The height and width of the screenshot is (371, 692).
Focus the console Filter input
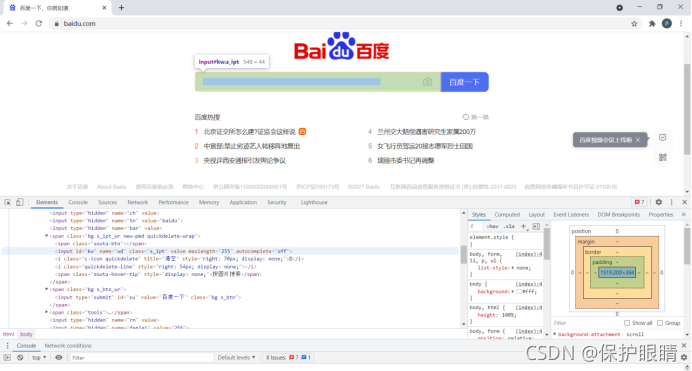pyautogui.click(x=141, y=357)
